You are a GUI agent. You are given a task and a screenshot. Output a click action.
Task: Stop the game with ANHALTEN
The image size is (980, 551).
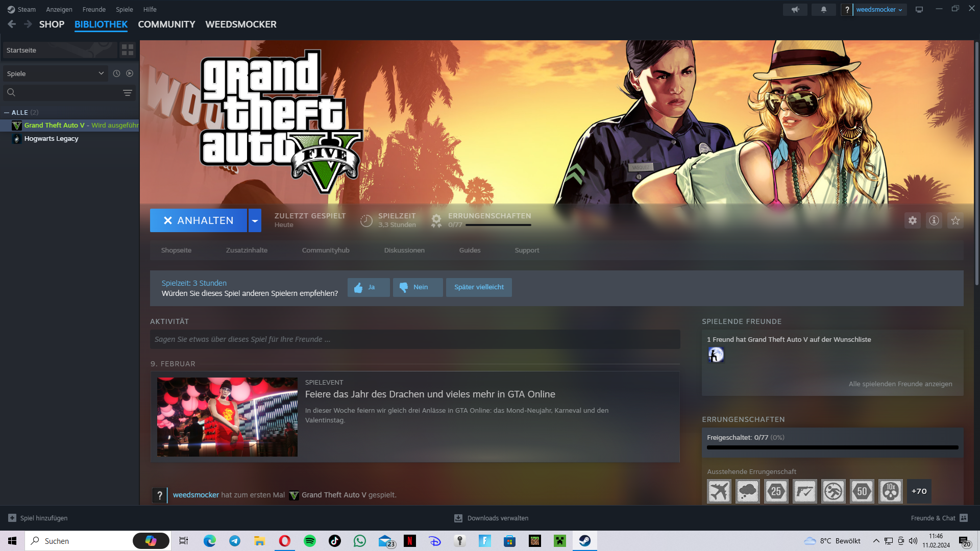point(199,220)
